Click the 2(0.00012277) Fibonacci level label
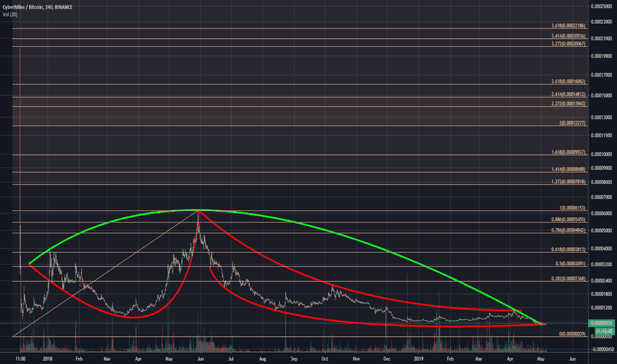The width and height of the screenshot is (617, 364). (572, 123)
